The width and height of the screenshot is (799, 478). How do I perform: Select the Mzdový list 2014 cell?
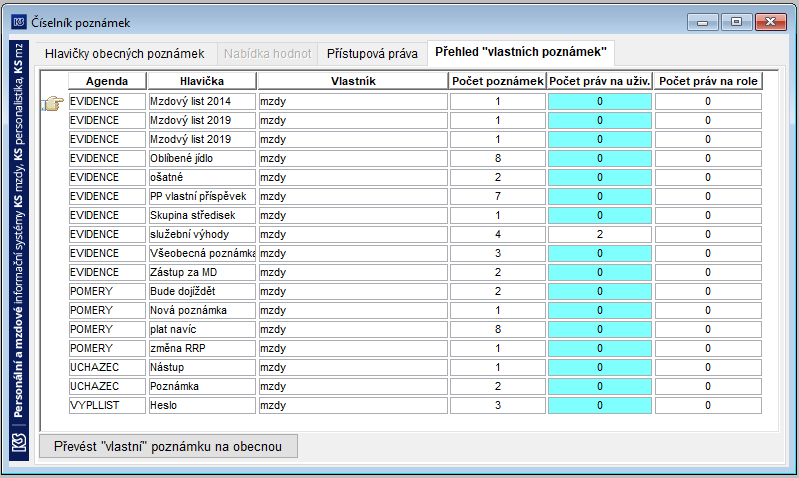tap(202, 101)
